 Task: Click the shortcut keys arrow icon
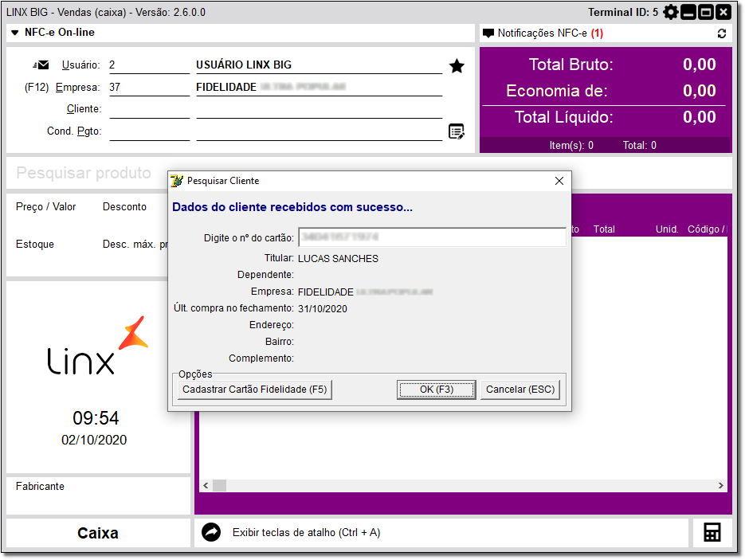coord(211,532)
